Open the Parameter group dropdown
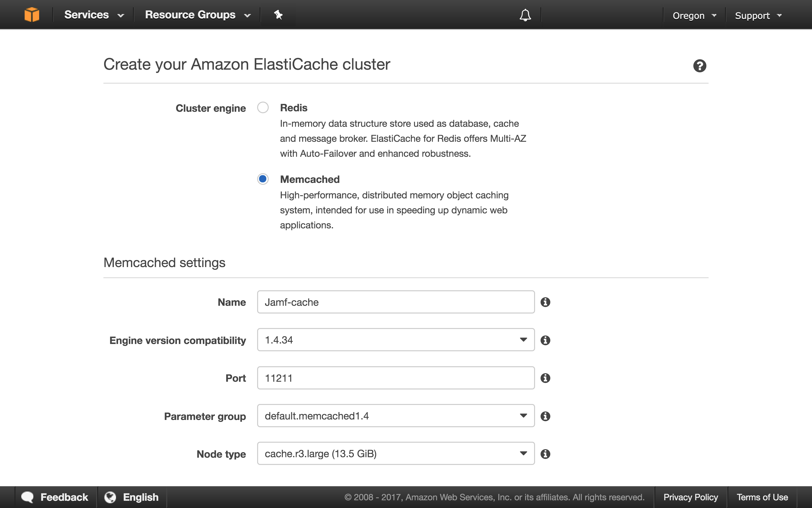The image size is (812, 508). 396,416
